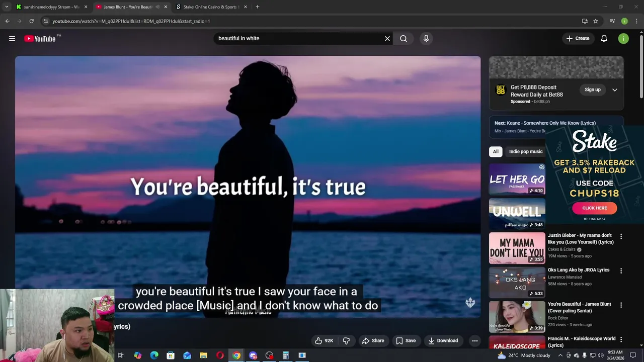This screenshot has height=362, width=644.
Task: Share the video
Action: [x=373, y=340]
